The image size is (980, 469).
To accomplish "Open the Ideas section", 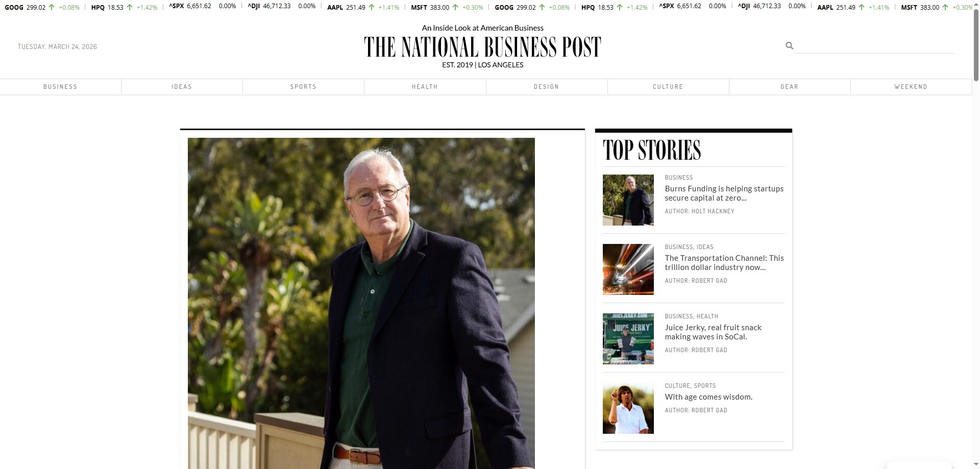I will click(x=182, y=87).
